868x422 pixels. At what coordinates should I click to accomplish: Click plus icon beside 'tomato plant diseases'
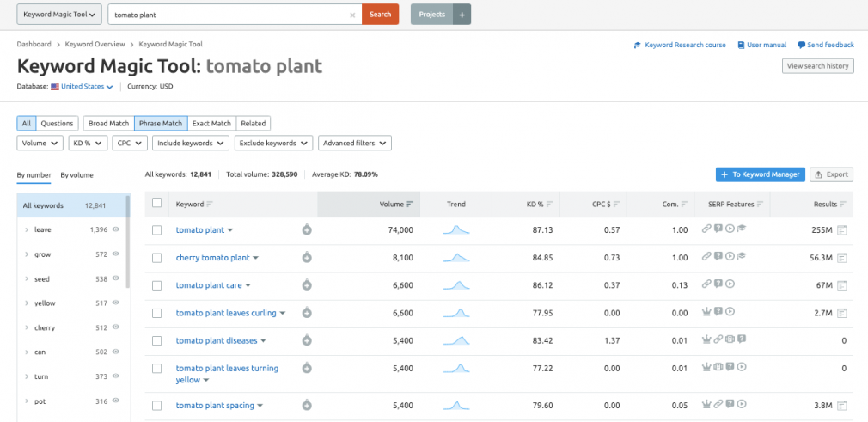[x=307, y=340]
